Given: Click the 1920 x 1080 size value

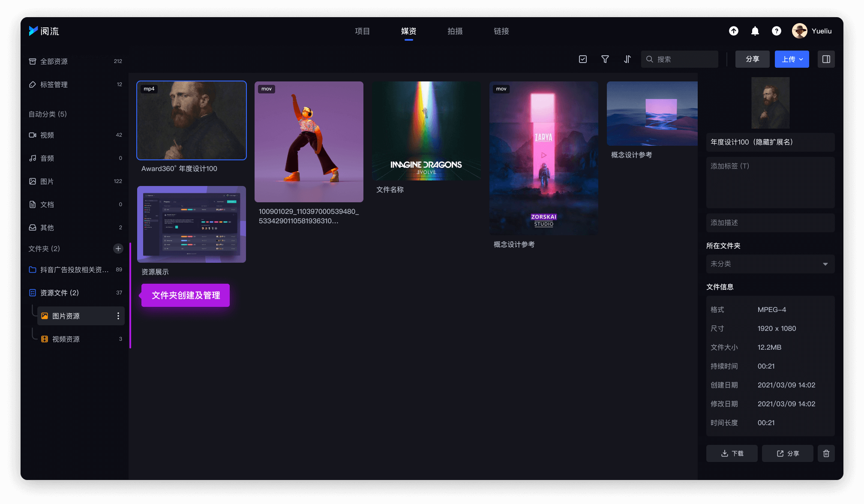Looking at the screenshot, I should [x=777, y=329].
